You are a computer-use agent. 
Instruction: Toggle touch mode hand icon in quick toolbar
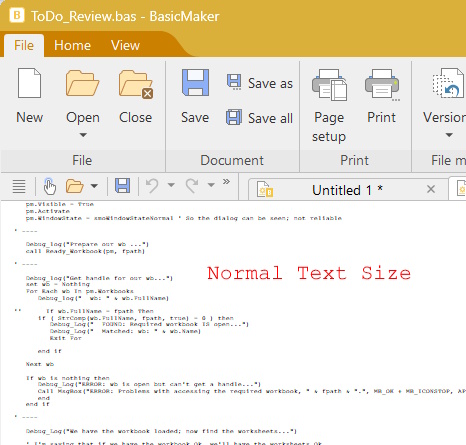50,186
